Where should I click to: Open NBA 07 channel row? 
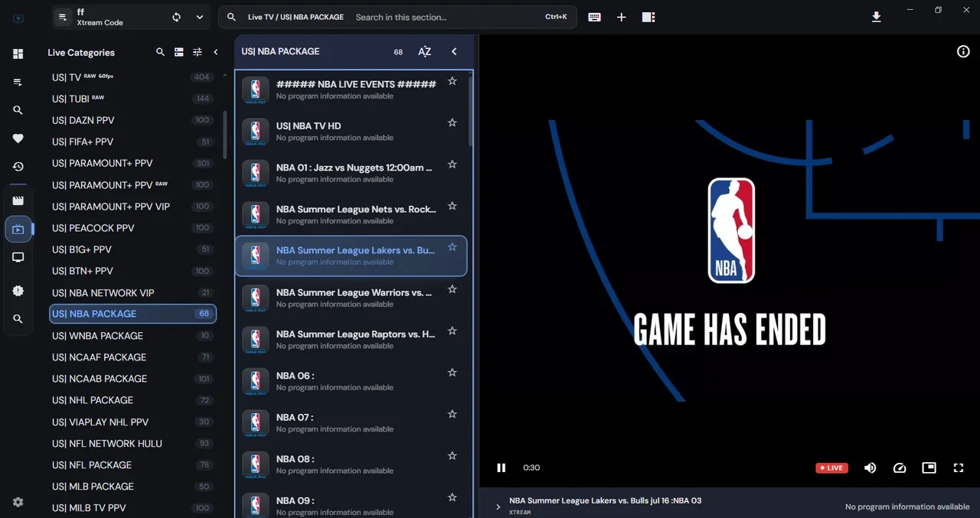(x=351, y=422)
